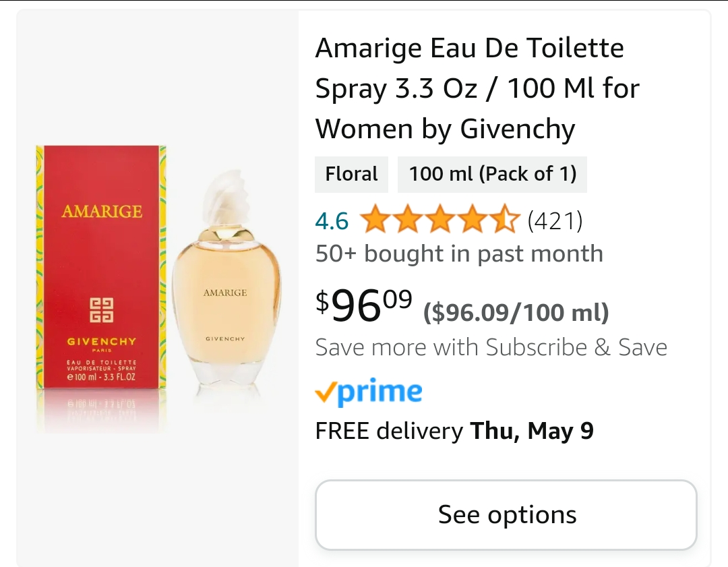Open the Amarige perfume product image
Image resolution: width=728 pixels, height=567 pixels.
(158, 288)
